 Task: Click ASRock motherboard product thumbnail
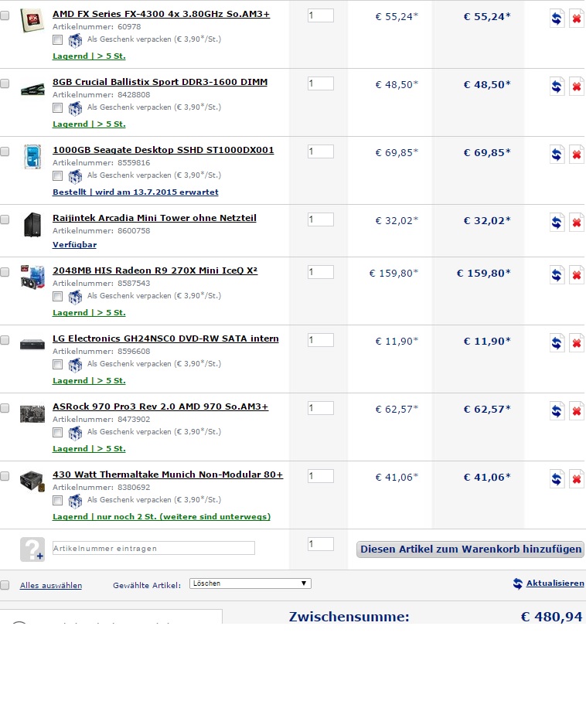coord(32,413)
